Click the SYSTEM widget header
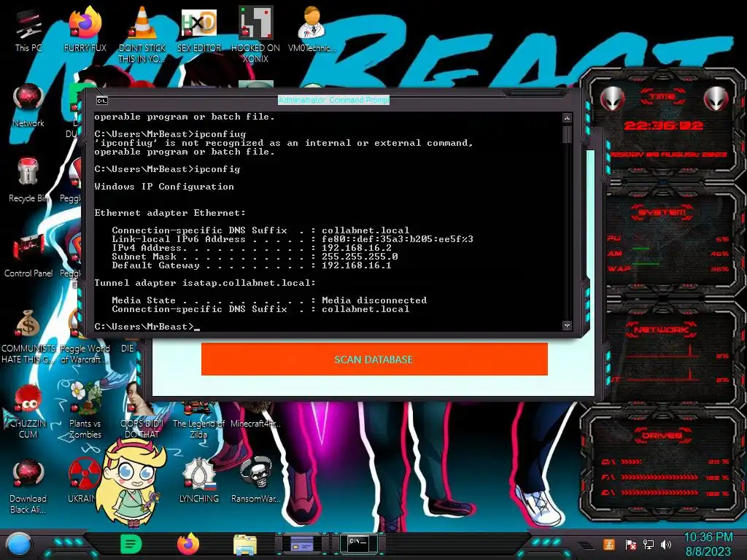 (x=662, y=212)
